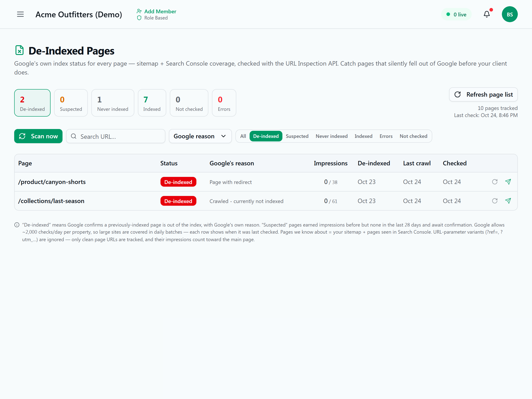This screenshot has width=532, height=399.
Task: Click the '0 / 38' impressions value
Action: [x=331, y=182]
